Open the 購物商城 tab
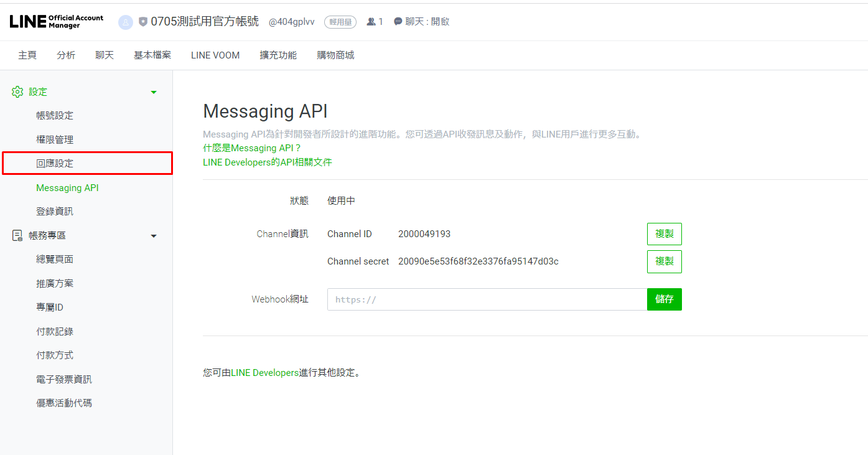 (x=335, y=55)
